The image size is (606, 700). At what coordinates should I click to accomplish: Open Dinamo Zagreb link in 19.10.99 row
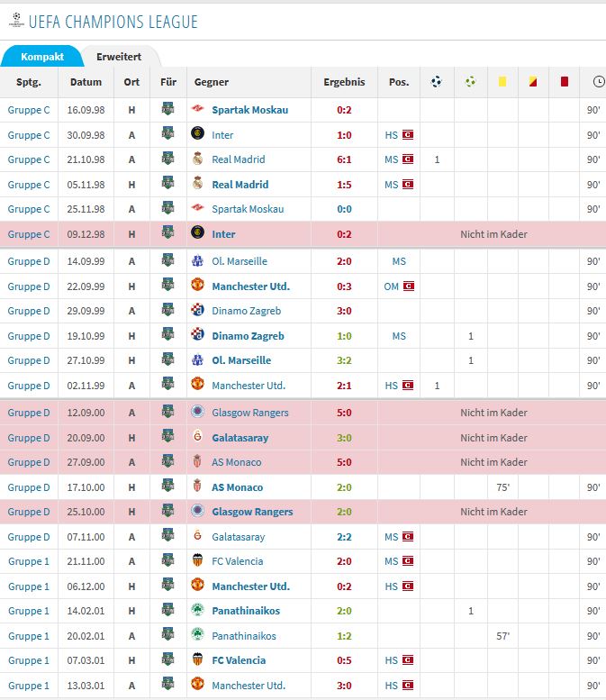click(248, 336)
